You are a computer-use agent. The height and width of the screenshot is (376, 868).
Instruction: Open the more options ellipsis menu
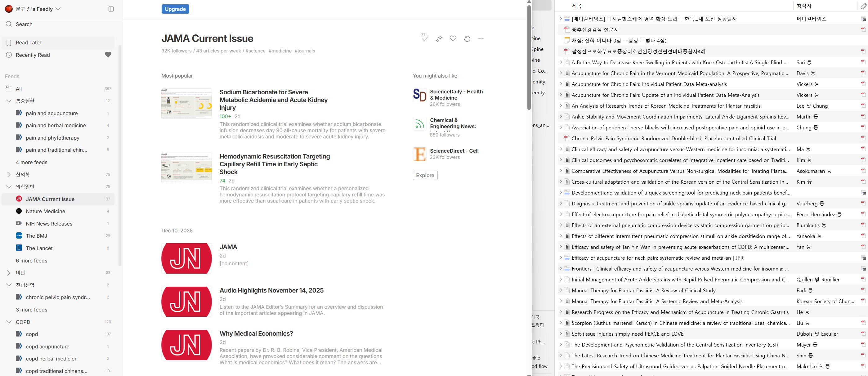coord(481,38)
